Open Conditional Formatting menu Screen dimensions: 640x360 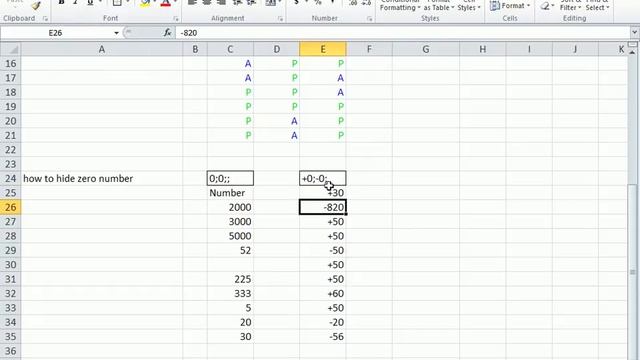(x=400, y=6)
